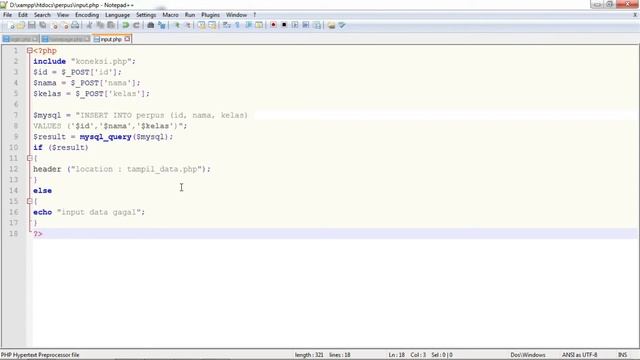Zoom in with the toolbar Zoom In icon
The height and width of the screenshot is (360, 640).
click(177, 25)
